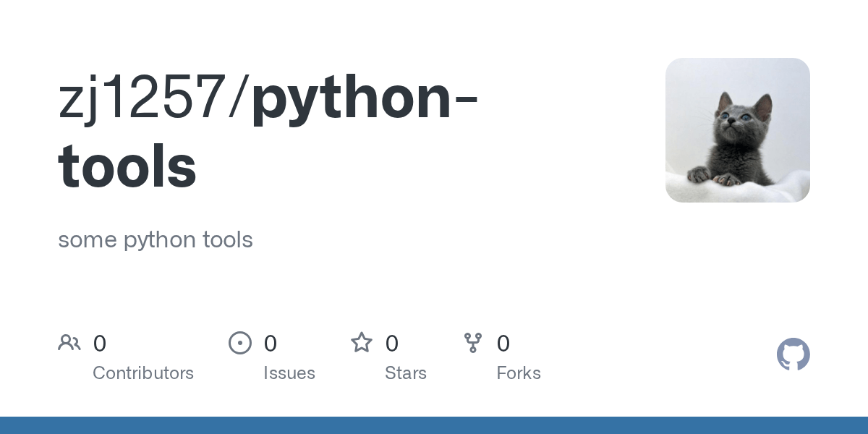Click the forks count number 0
This screenshot has height=434, width=868.
tap(503, 344)
